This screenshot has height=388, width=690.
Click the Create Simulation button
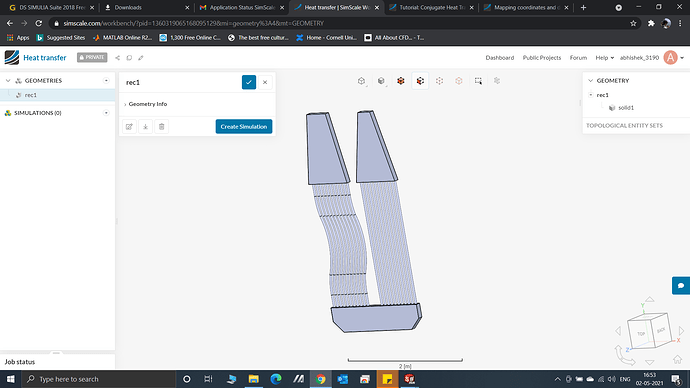point(244,127)
